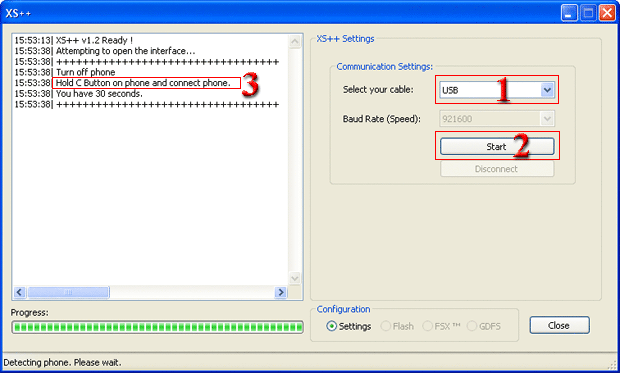Click the log scroll up arrow
Image resolution: width=620 pixels, height=373 pixels.
pyautogui.click(x=295, y=42)
